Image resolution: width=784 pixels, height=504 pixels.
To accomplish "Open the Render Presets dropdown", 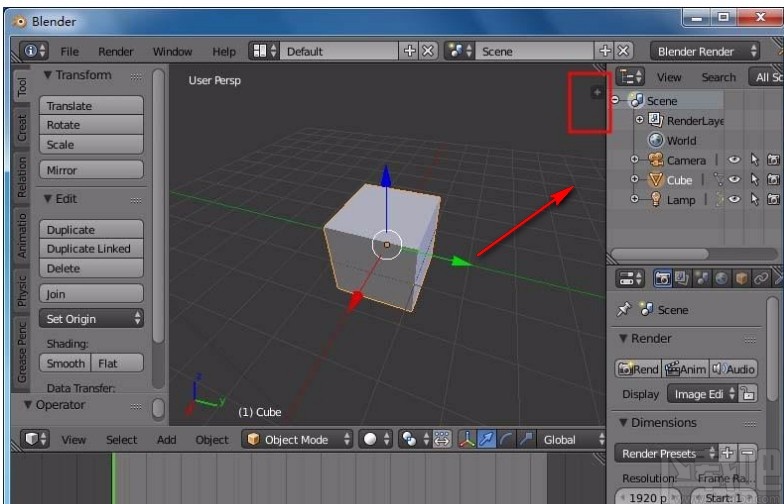I will click(x=666, y=453).
